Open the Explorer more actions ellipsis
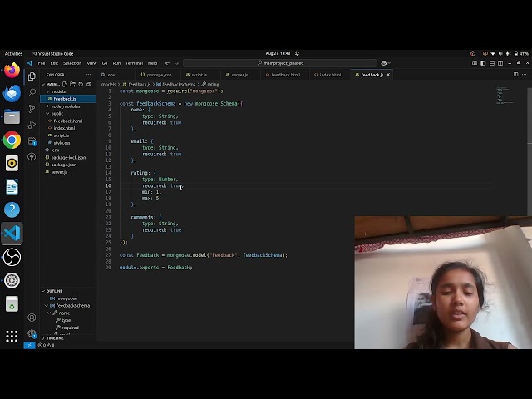The height and width of the screenshot is (399, 532). pos(89,75)
